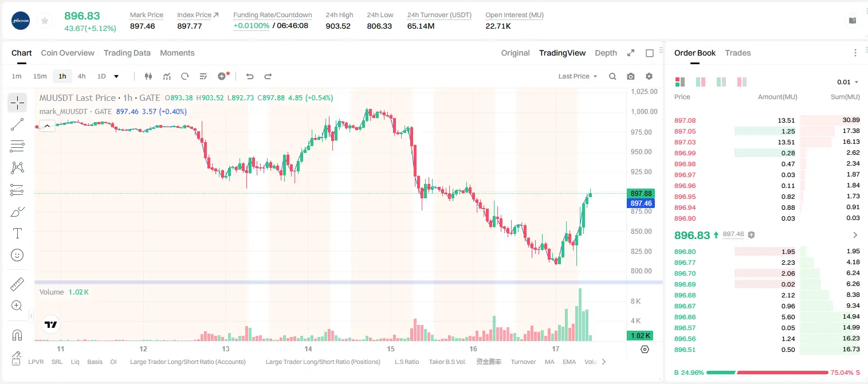The width and height of the screenshot is (868, 384).
Task: Undo the last chart action
Action: coord(250,76)
